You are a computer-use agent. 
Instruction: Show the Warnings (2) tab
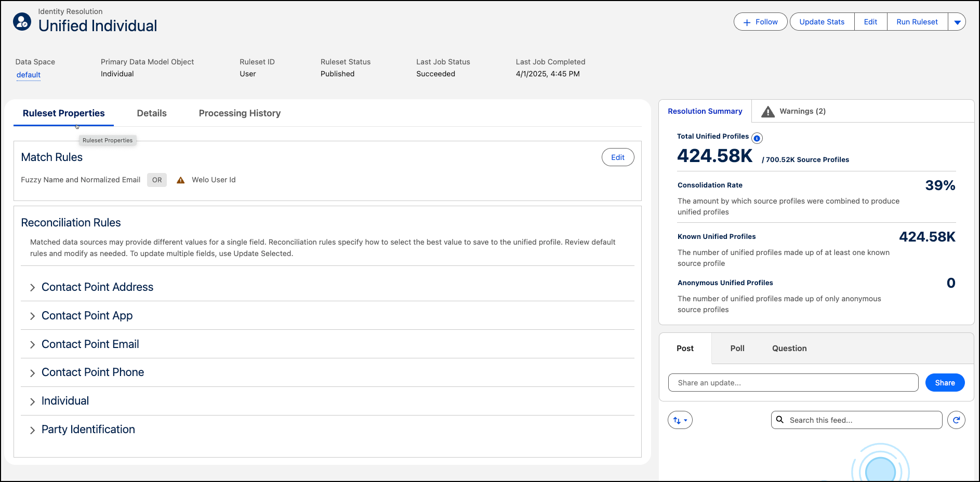tap(794, 111)
